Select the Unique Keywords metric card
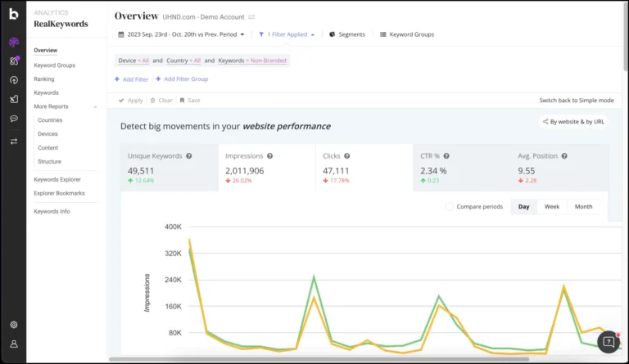The image size is (629, 364). pos(170,168)
